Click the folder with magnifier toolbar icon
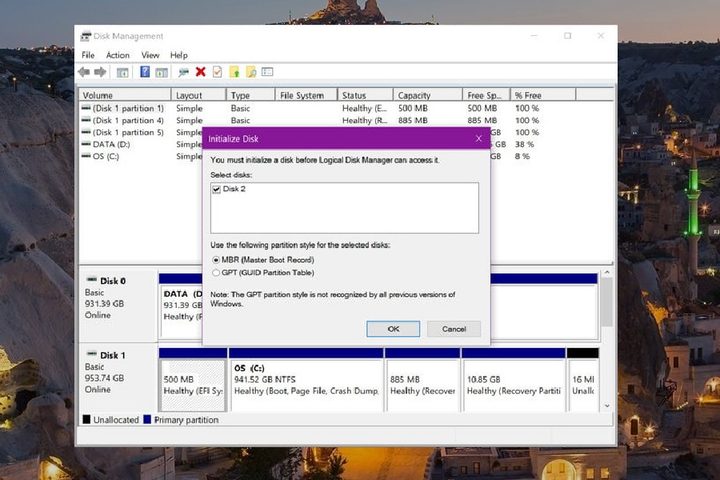The width and height of the screenshot is (720, 480). 250,72
